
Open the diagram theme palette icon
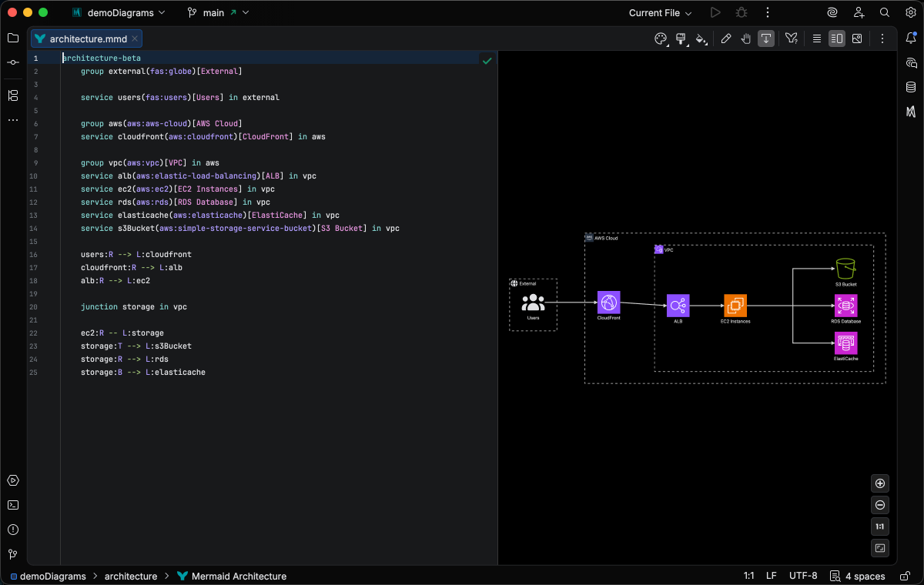tap(660, 38)
